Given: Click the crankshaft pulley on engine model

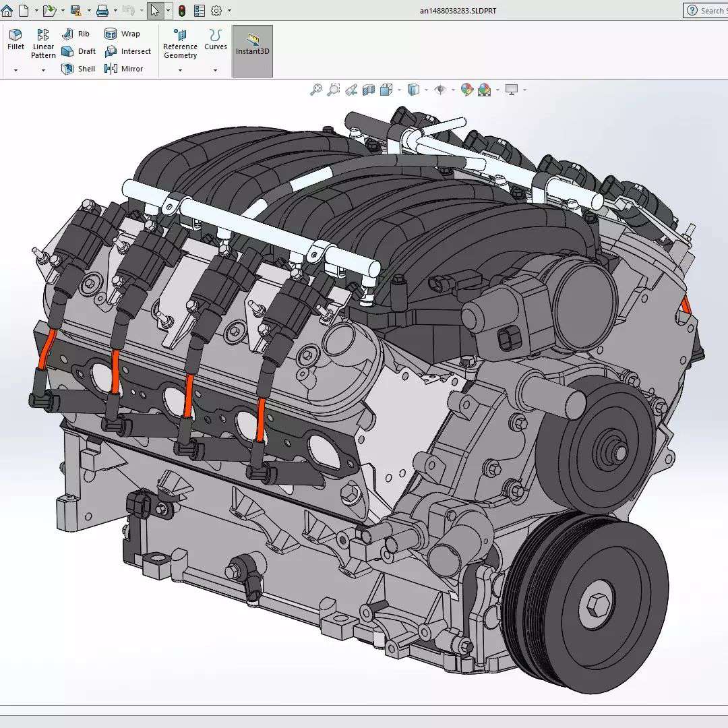Looking at the screenshot, I should (586, 603).
